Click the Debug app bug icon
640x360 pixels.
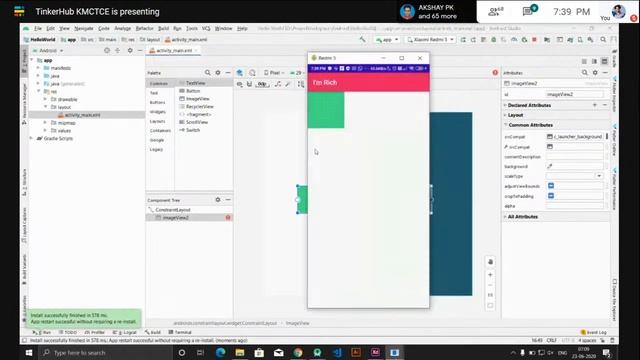point(493,40)
